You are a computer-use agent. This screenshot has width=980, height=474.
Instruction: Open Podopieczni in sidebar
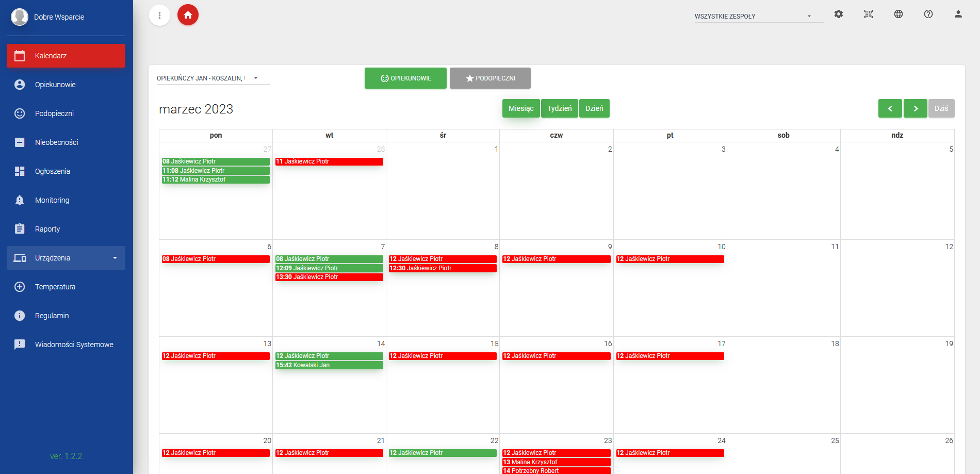[x=66, y=113]
